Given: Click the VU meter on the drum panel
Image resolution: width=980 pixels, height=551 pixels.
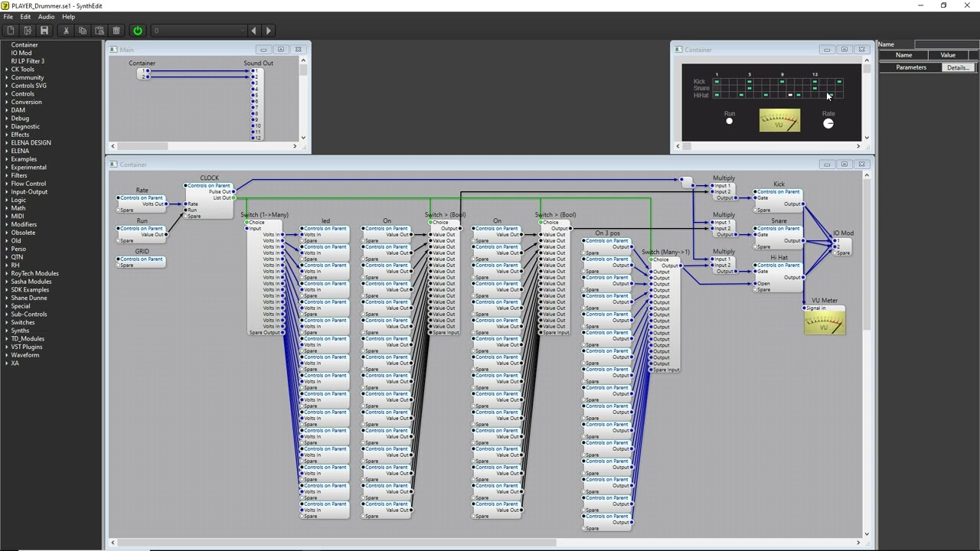Looking at the screenshot, I should (779, 120).
